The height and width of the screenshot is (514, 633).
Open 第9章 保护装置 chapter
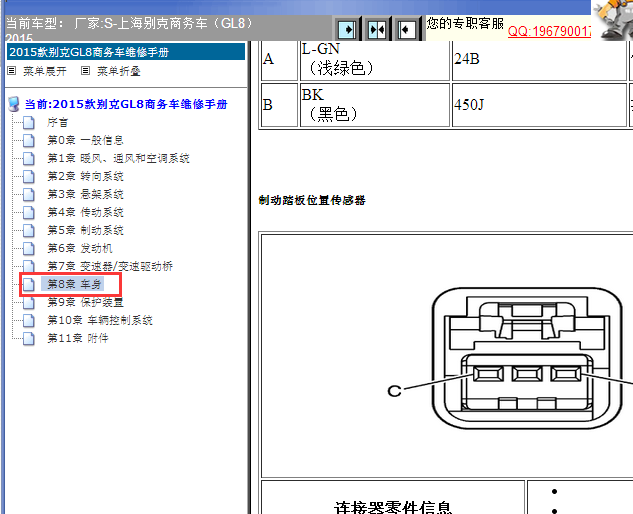pyautogui.click(x=85, y=302)
